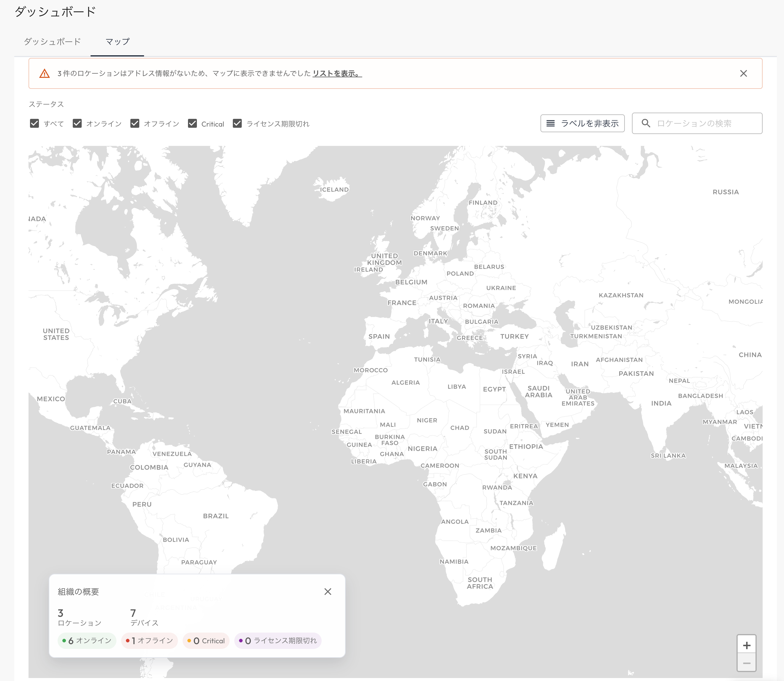This screenshot has height=681, width=784.
Task: Click the SAUDI ARABIA map label
Action: (x=539, y=391)
